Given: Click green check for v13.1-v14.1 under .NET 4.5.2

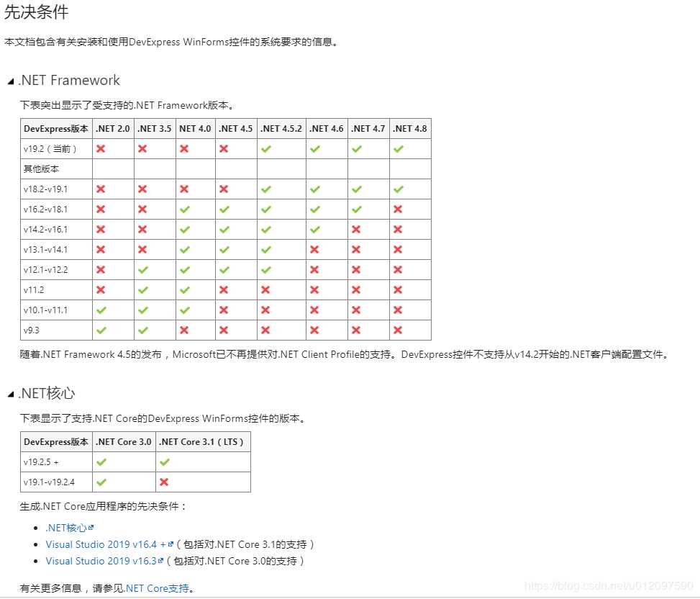Looking at the screenshot, I should [x=266, y=249].
